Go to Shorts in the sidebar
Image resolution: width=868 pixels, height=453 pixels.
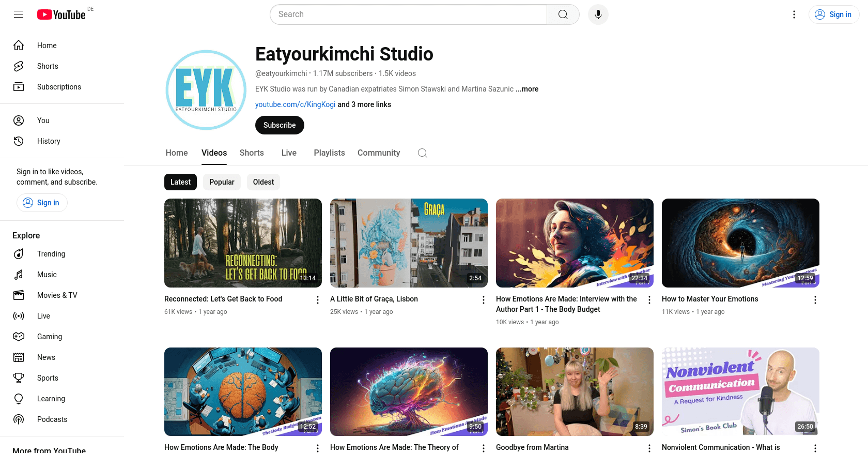(48, 66)
